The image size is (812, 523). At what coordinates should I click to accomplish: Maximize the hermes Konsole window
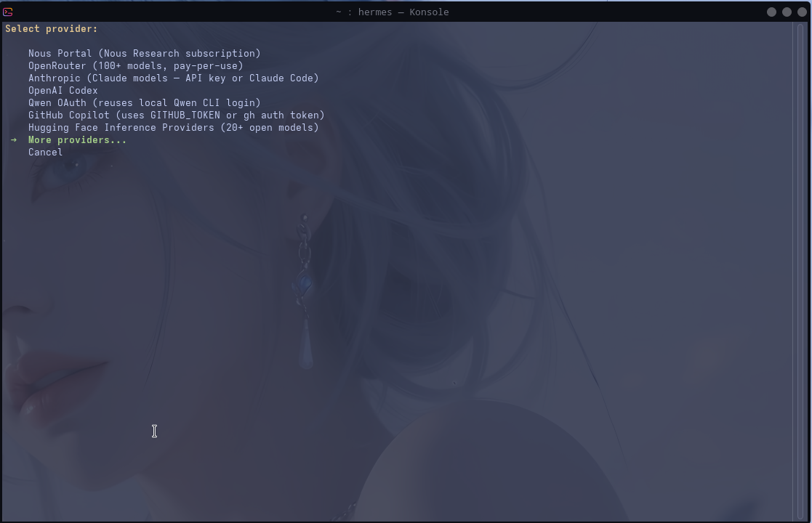(787, 12)
